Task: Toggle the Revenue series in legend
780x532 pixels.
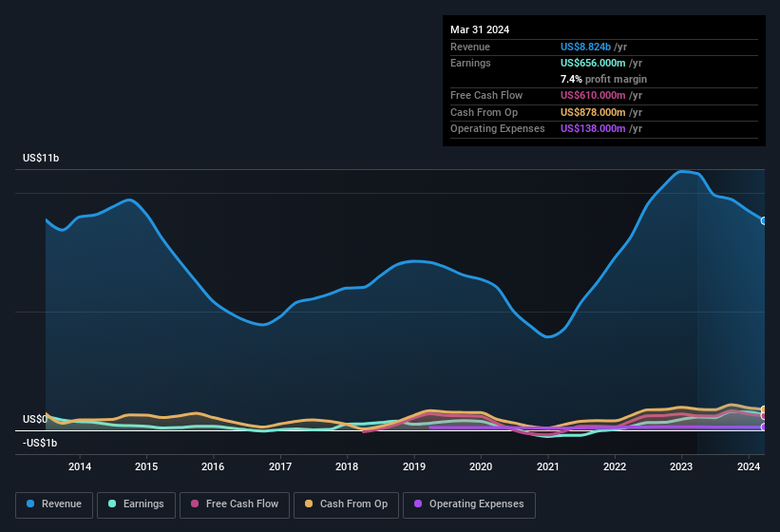Action: 54,504
